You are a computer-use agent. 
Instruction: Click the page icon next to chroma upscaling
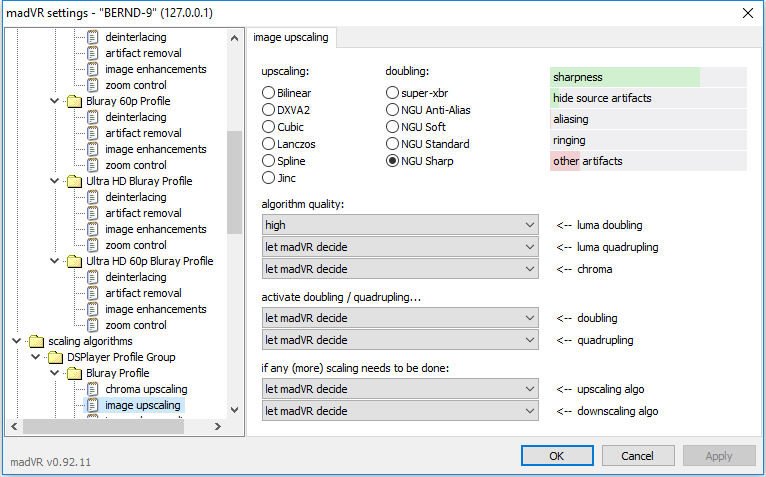pyautogui.click(x=92, y=390)
